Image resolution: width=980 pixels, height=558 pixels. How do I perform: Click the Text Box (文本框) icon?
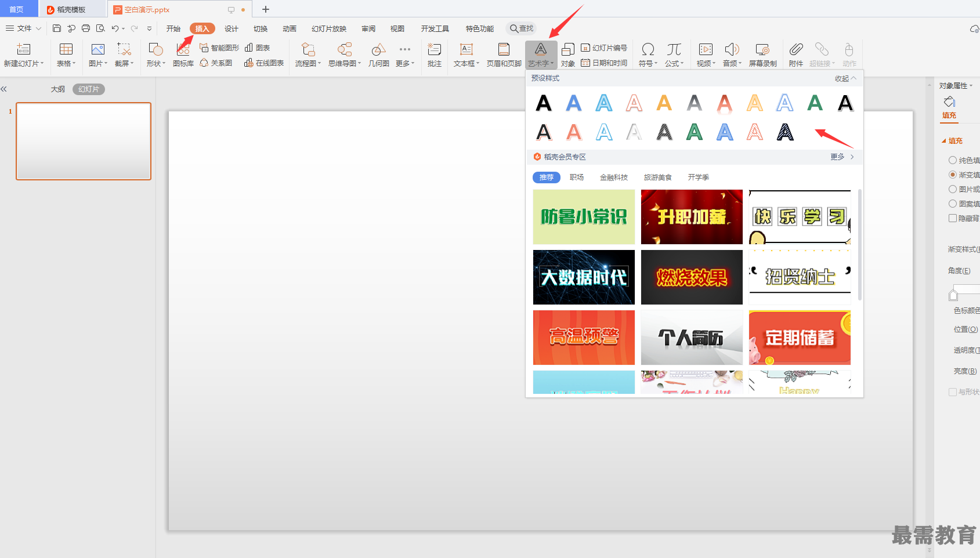tap(467, 50)
